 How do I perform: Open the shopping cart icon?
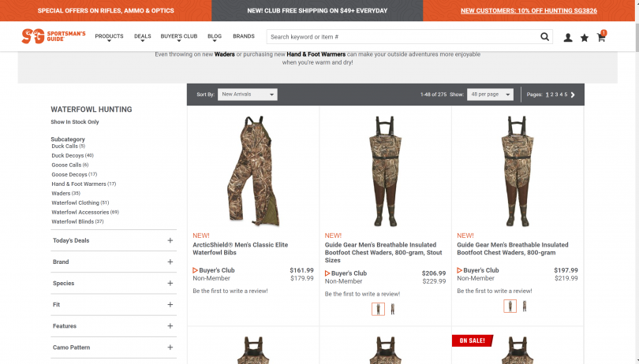click(601, 36)
